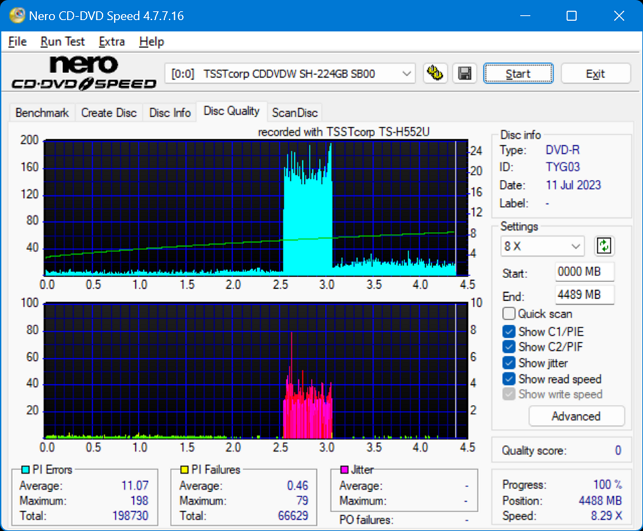Open the Run Test menu

click(x=62, y=41)
